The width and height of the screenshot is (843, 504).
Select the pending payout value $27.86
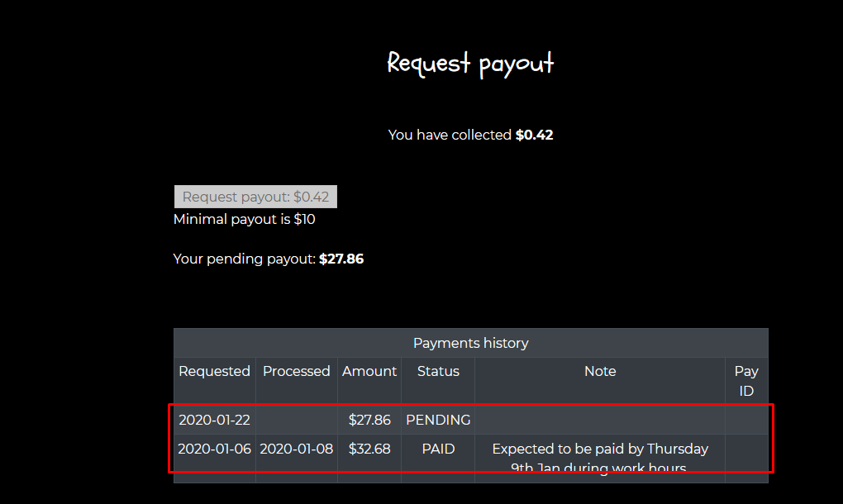coord(341,258)
